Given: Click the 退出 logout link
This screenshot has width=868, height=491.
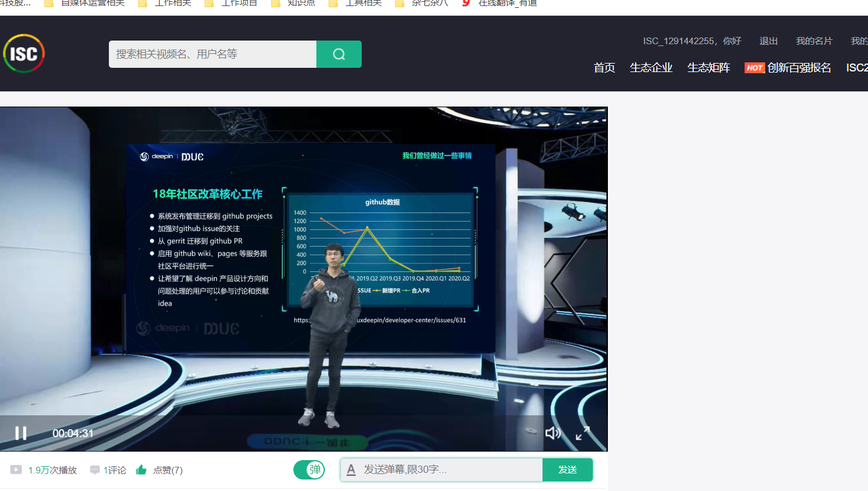Looking at the screenshot, I should click(x=769, y=41).
